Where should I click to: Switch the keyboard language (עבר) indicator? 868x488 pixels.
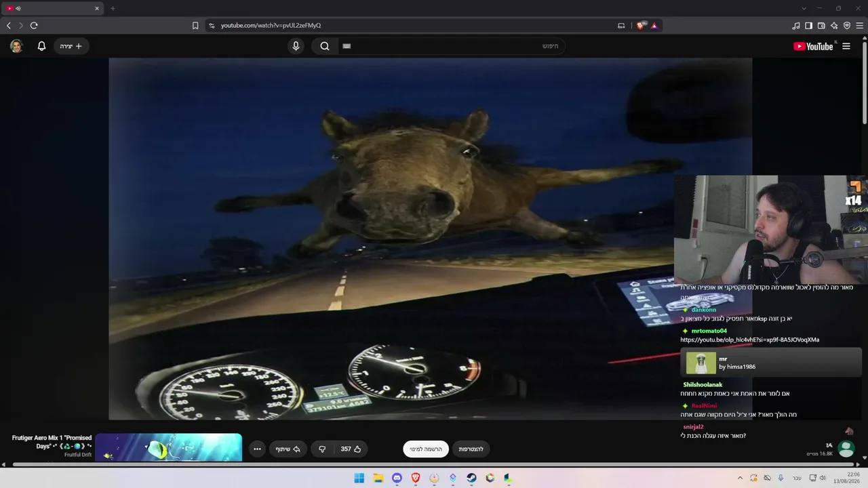pos(797,478)
